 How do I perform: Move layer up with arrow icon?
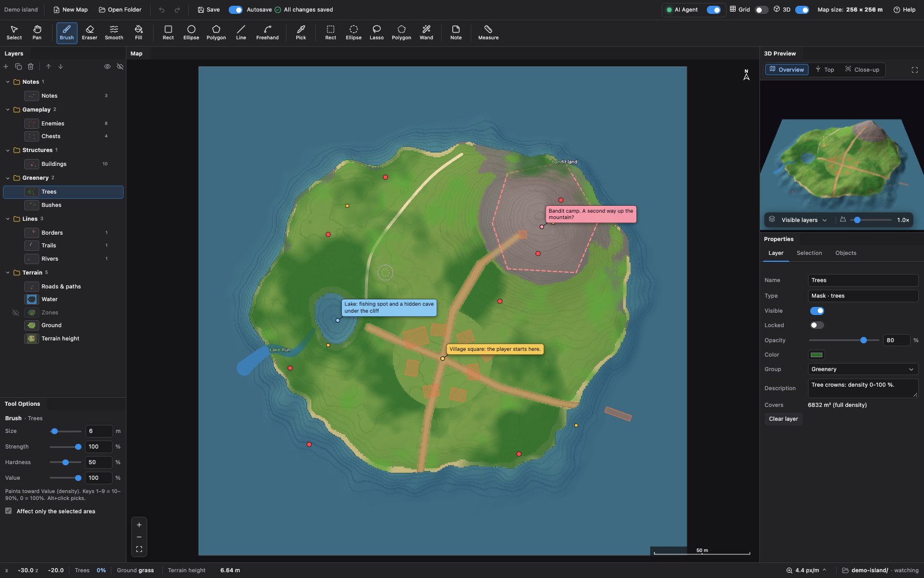coord(49,66)
